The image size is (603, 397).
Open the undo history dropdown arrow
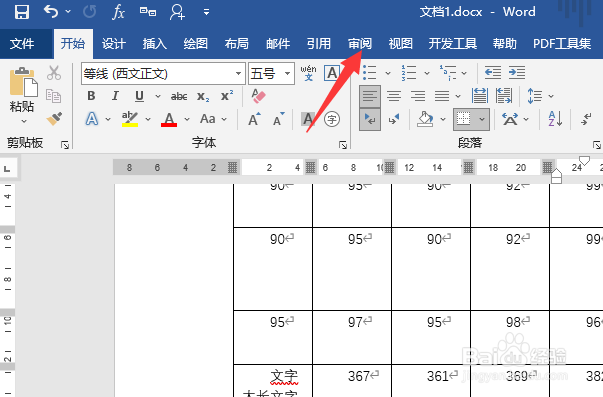pyautogui.click(x=68, y=12)
